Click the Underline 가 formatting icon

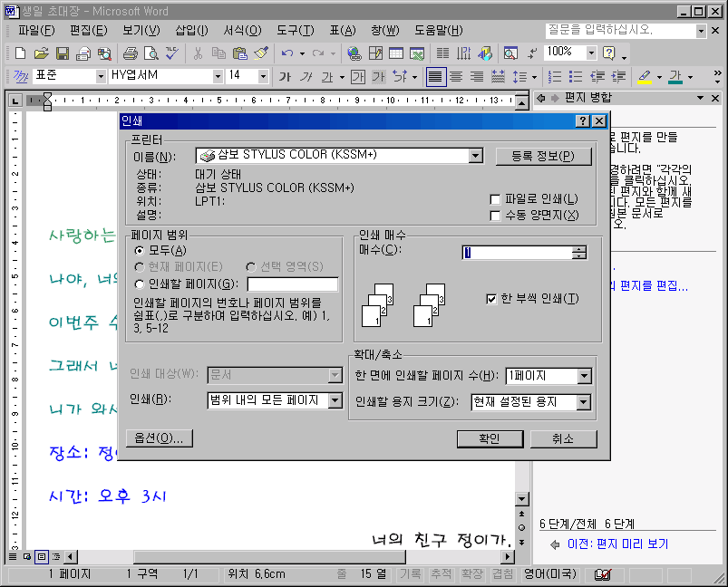pyautogui.click(x=327, y=76)
